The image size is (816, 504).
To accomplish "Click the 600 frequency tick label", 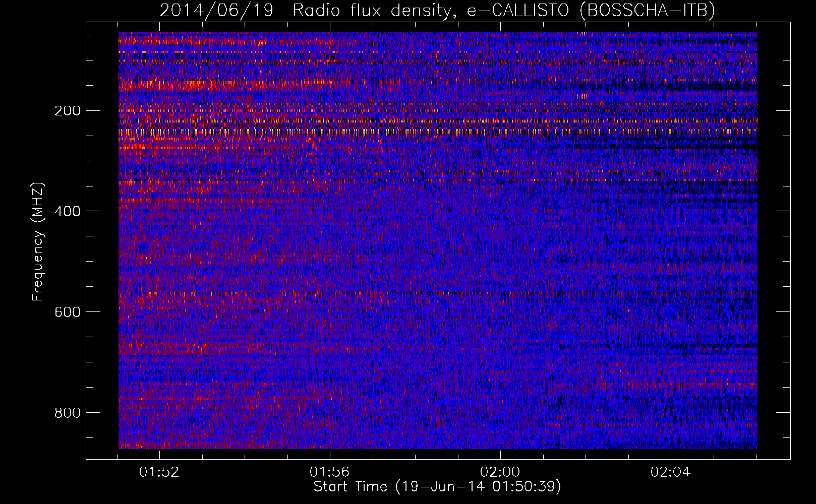I will (x=67, y=312).
